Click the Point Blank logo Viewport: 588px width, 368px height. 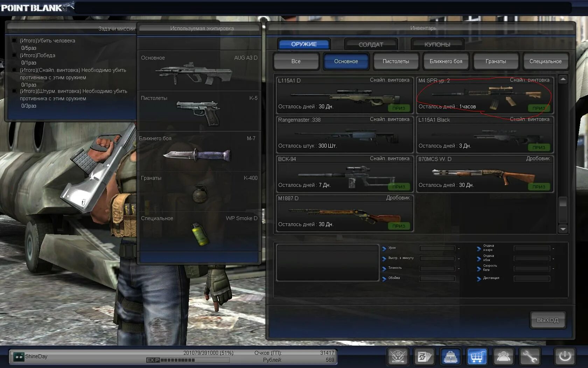pos(37,7)
